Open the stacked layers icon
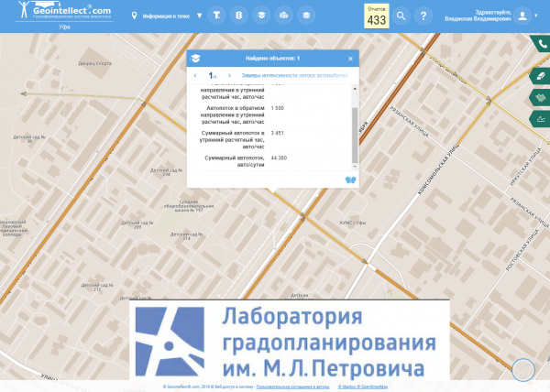 (306, 16)
